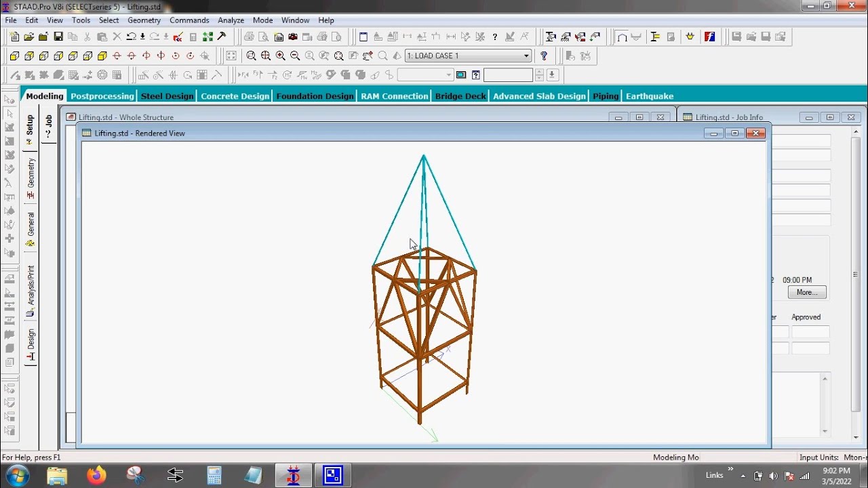Screen dimensions: 868x488
Task: Switch to the Postprocessing tab
Action: 102,96
